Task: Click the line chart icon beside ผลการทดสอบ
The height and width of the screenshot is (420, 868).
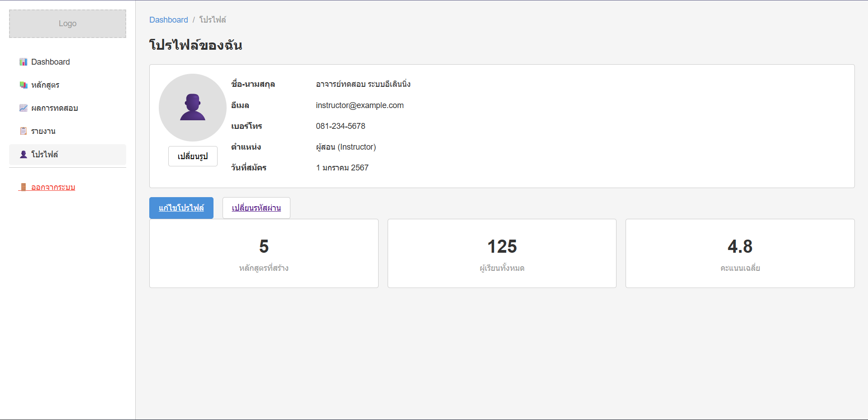Action: click(x=24, y=108)
